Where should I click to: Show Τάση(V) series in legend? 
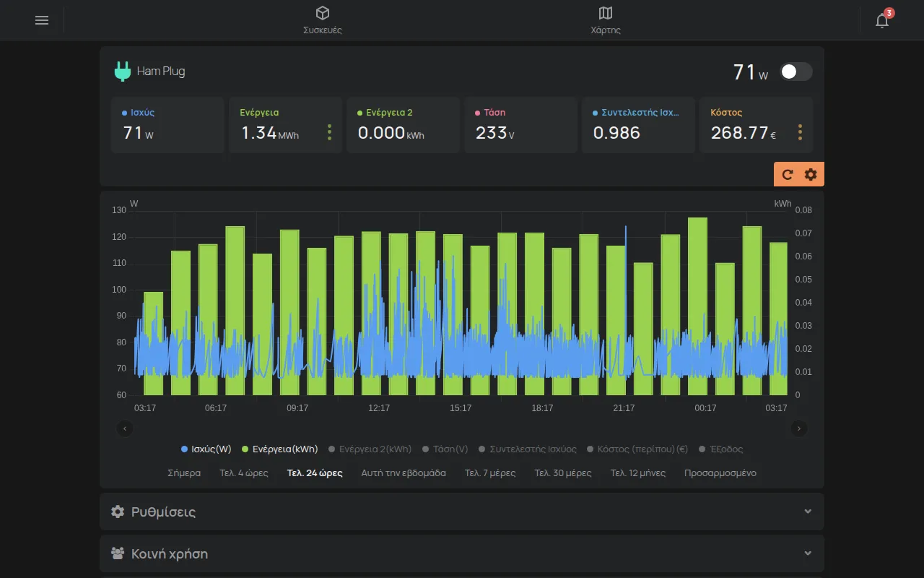445,449
